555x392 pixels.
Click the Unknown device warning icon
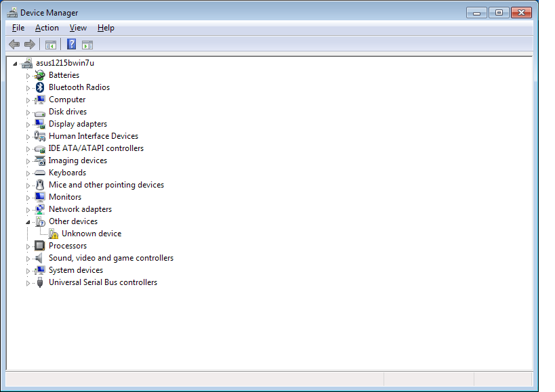54,234
